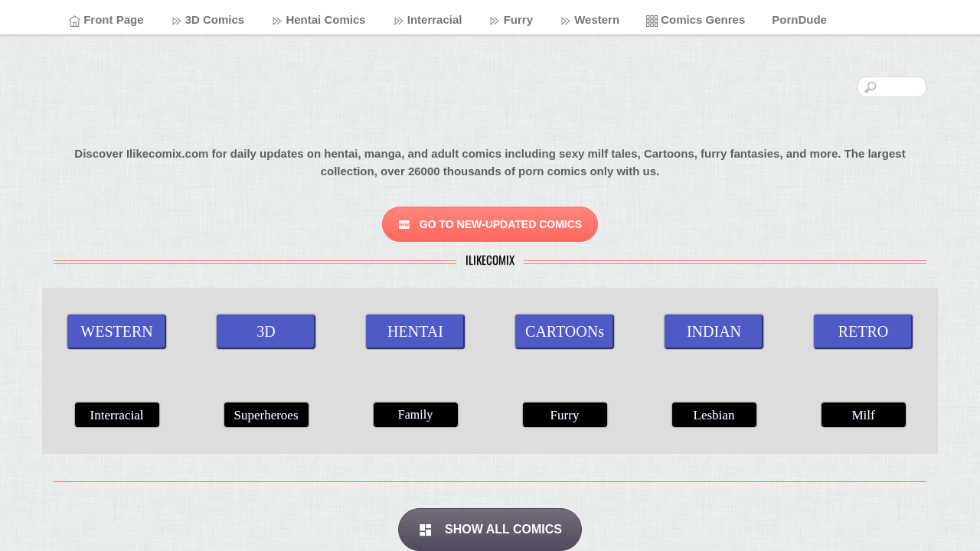Select the black Interracial tag button
Screen dimensions: 980x551
click(117, 415)
